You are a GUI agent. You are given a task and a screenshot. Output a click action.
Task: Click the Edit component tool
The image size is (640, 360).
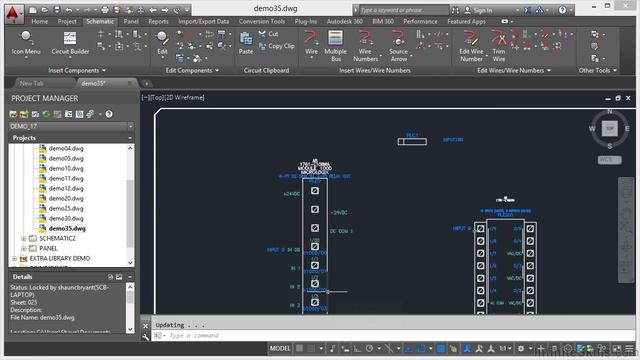(162, 43)
